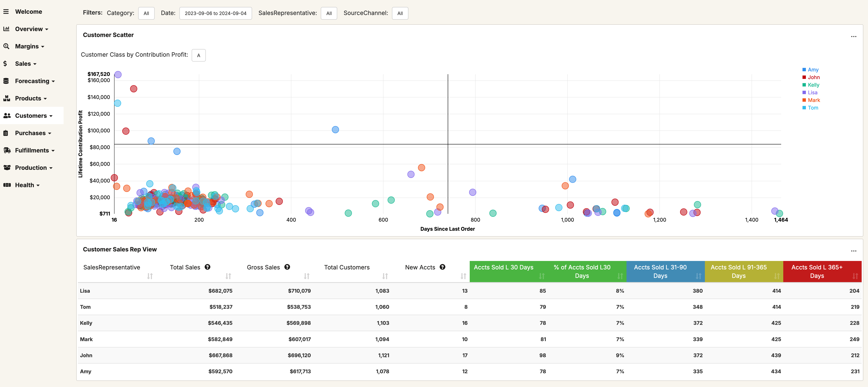Click the Overview bar chart icon
This screenshot has height=387, width=868.
(x=6, y=29)
